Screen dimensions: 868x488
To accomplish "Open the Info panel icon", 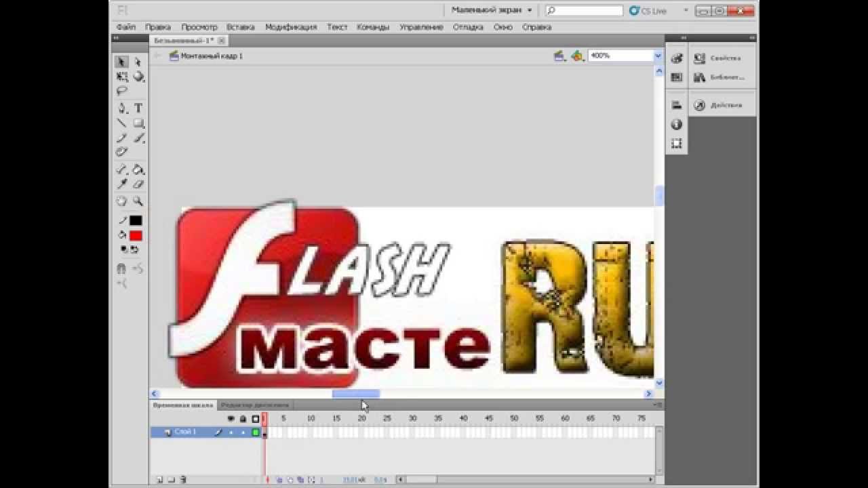I will click(676, 124).
